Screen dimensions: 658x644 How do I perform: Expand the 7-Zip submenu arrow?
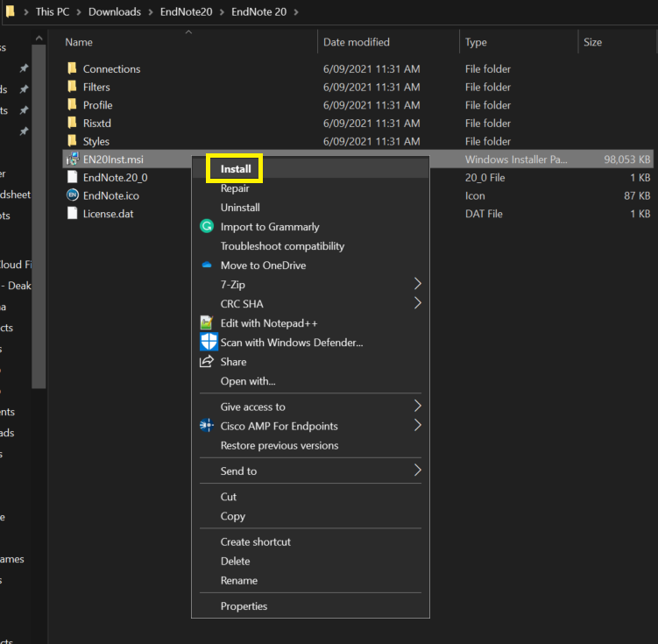[417, 284]
